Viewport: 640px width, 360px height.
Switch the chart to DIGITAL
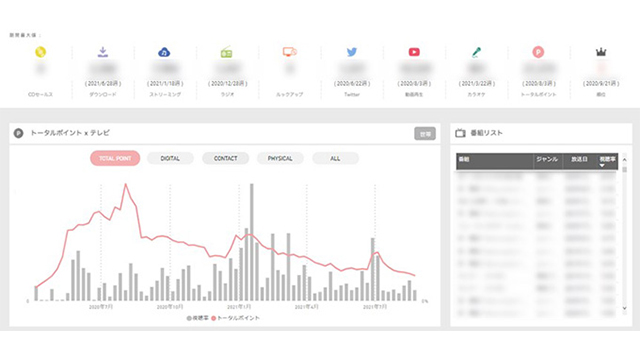coord(170,158)
